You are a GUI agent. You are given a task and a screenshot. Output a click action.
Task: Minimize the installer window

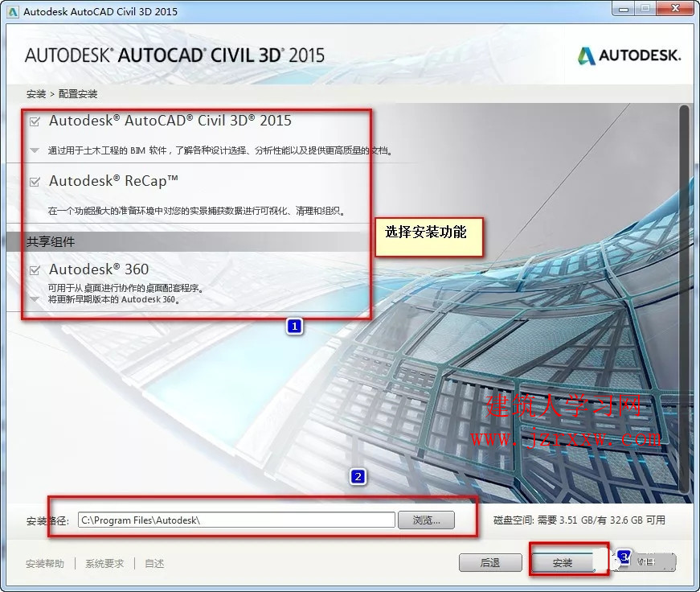coord(624,10)
